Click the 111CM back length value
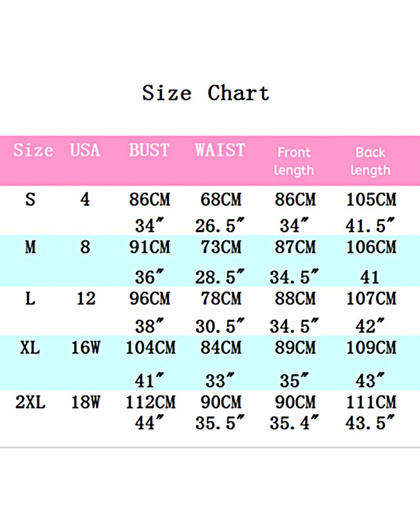Image resolution: width=420 pixels, height=516 pixels. pos(371,402)
